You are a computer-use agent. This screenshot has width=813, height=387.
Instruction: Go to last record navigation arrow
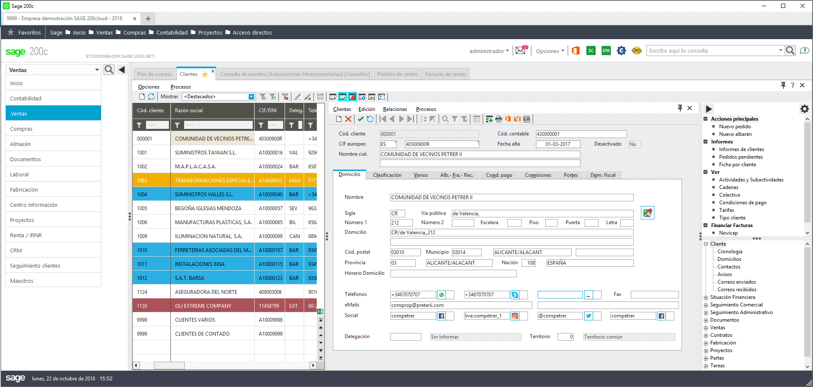[x=410, y=119]
